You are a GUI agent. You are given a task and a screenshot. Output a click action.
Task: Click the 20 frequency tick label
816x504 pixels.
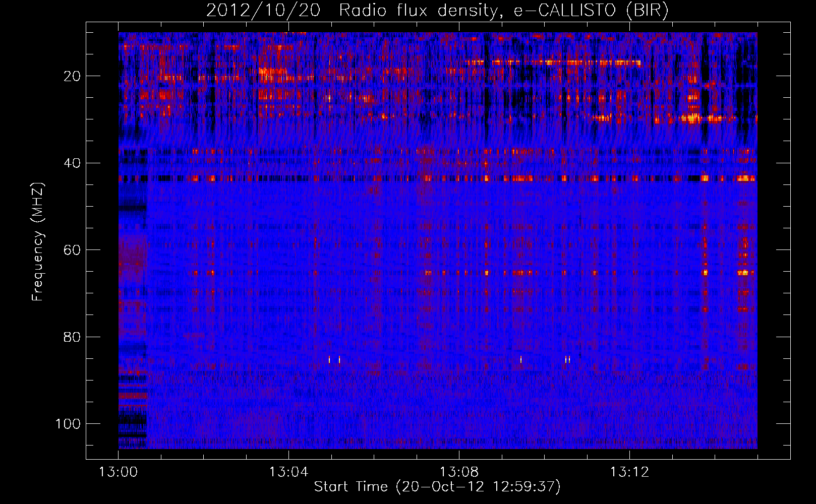[72, 76]
